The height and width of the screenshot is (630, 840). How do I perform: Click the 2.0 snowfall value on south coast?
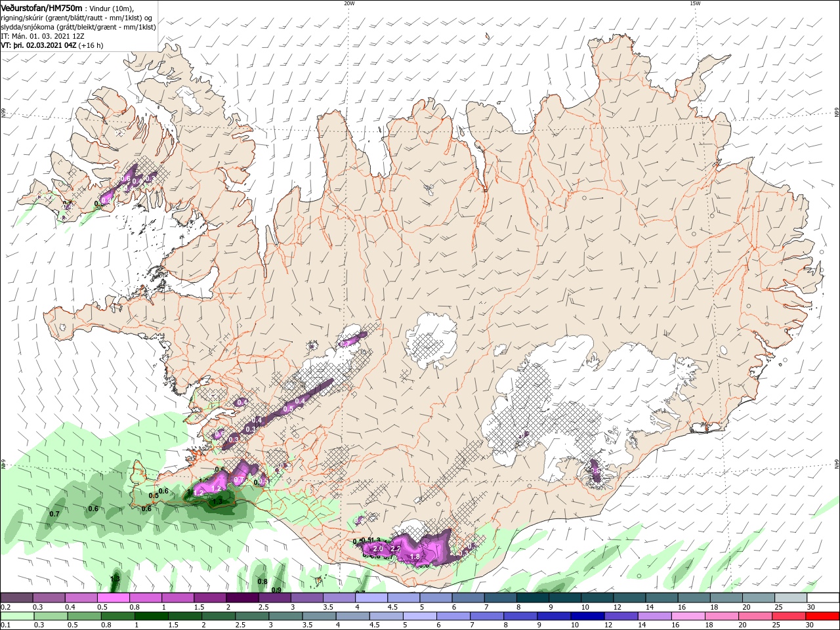[377, 549]
